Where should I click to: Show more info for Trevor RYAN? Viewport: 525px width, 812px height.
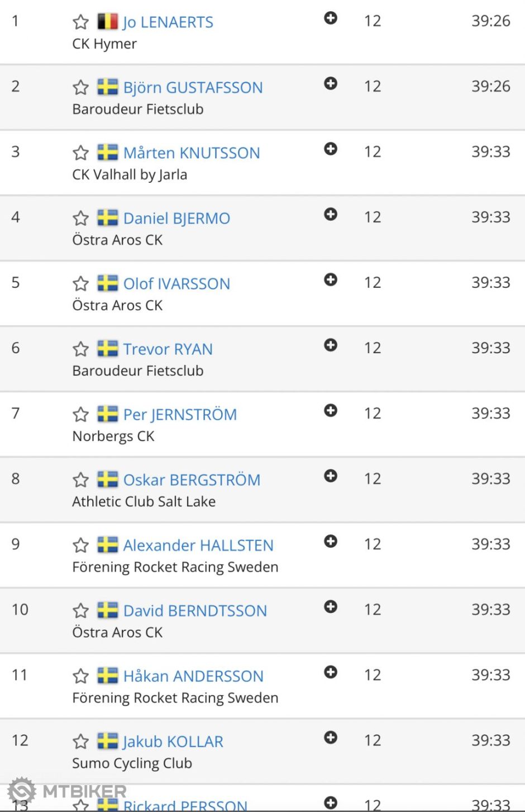(331, 345)
